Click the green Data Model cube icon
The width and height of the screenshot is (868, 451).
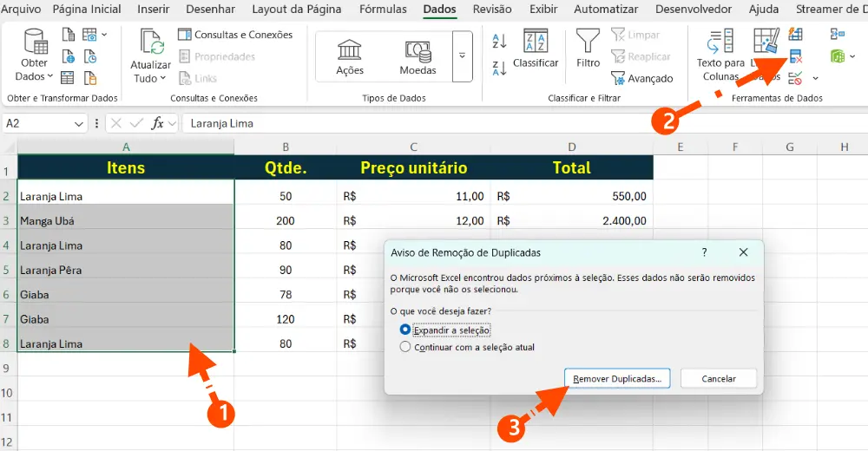click(837, 56)
